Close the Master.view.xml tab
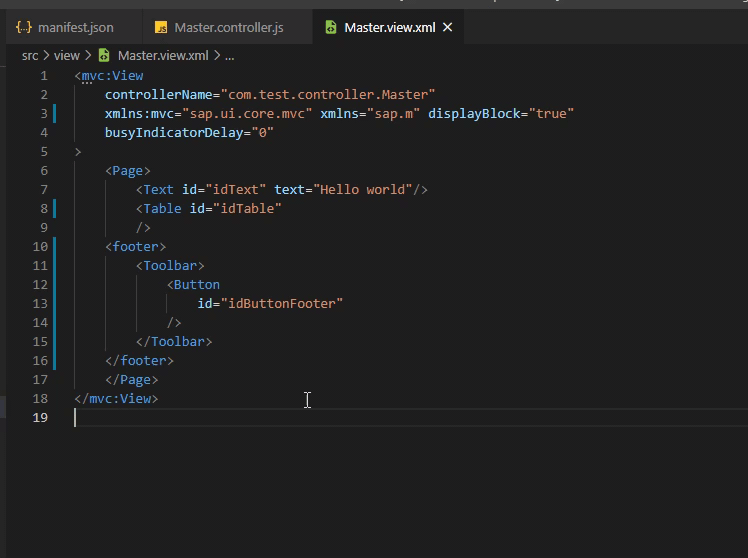The image size is (748, 558). pyautogui.click(x=447, y=28)
